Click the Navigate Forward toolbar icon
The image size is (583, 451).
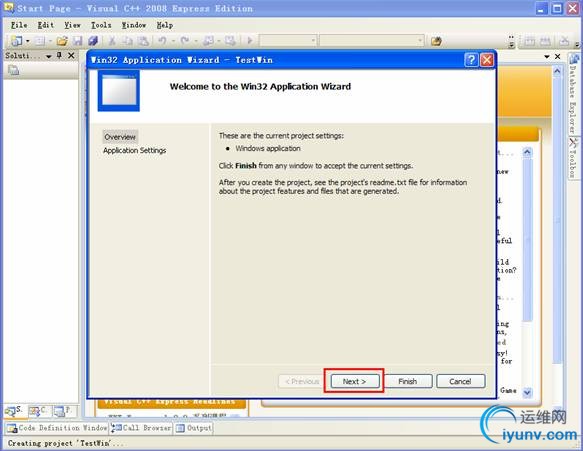coord(230,41)
